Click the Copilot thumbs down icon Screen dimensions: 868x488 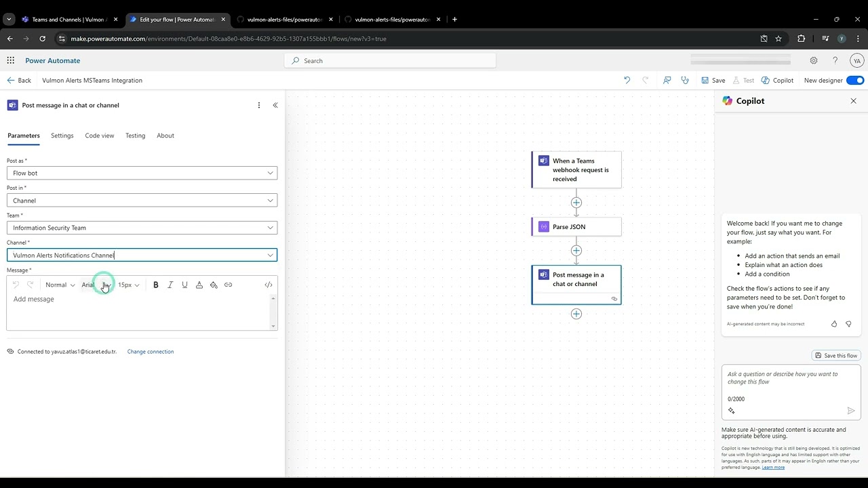[x=848, y=324]
